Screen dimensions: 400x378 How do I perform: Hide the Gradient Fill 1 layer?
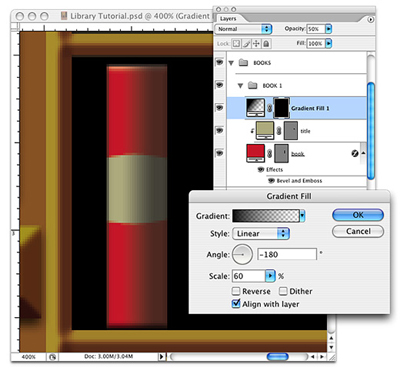(x=219, y=107)
